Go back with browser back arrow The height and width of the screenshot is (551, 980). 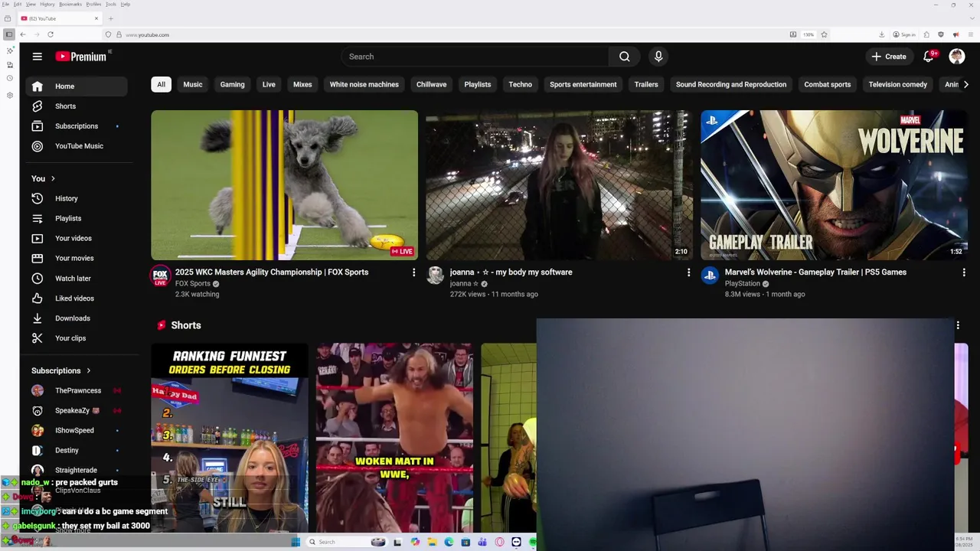click(23, 34)
